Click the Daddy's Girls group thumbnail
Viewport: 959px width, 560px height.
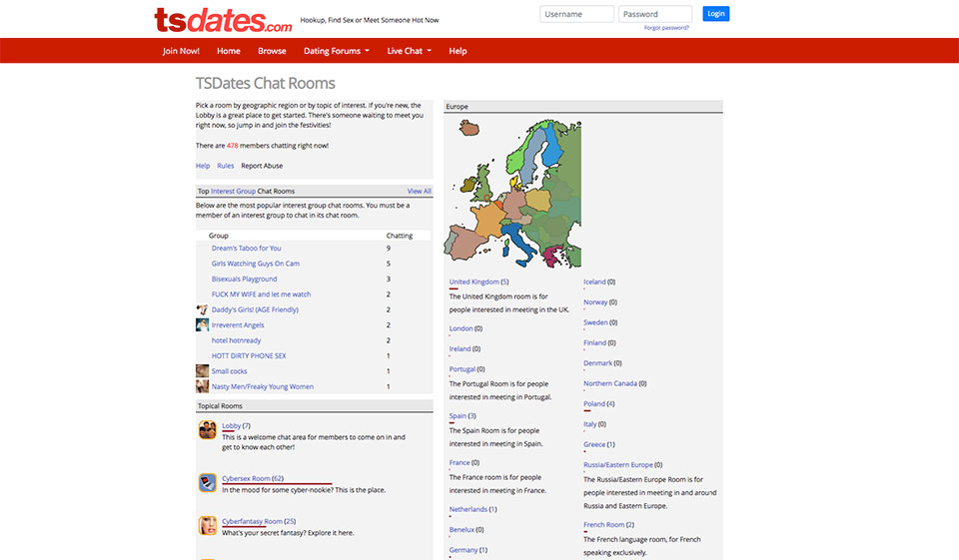[203, 309]
